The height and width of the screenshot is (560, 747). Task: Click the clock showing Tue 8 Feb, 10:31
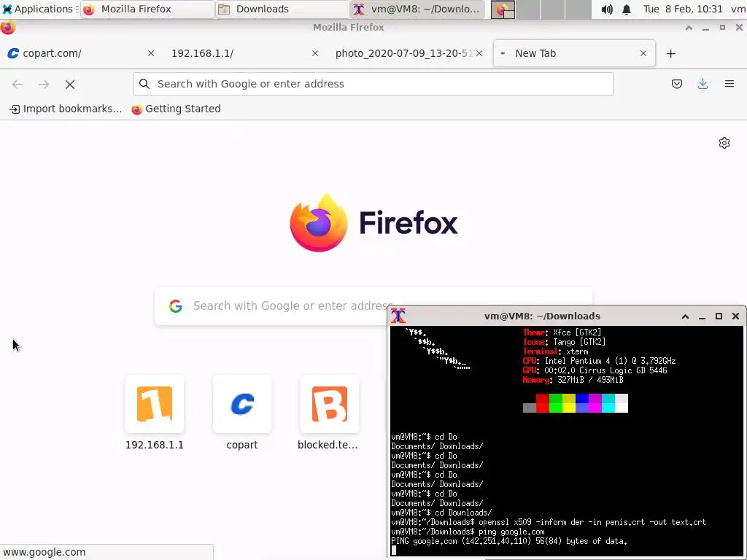coord(682,9)
